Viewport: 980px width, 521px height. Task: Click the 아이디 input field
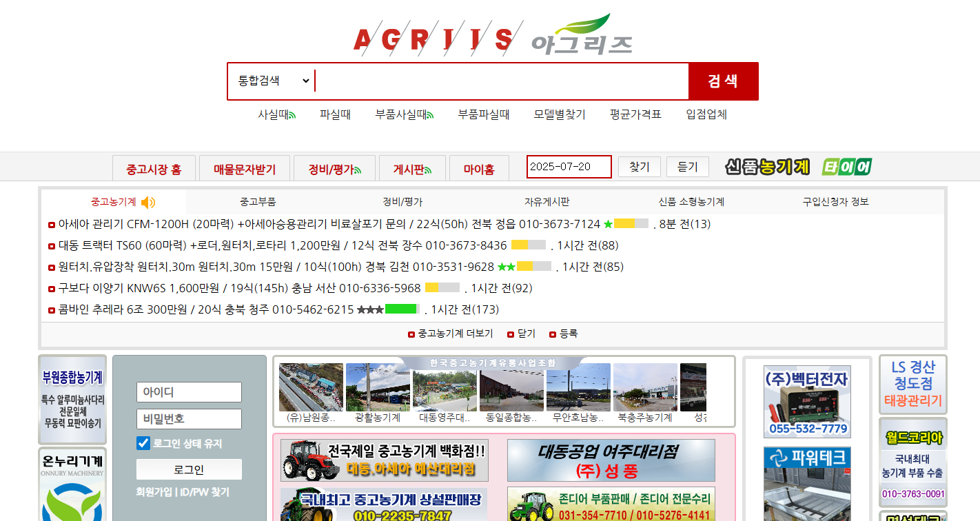(189, 392)
